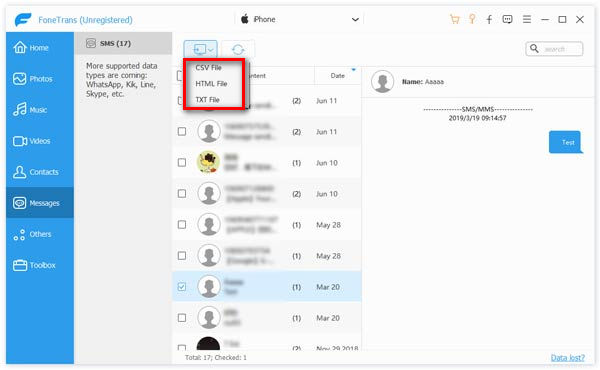
Task: Open the feedback chat bubble icon
Action: point(507,19)
